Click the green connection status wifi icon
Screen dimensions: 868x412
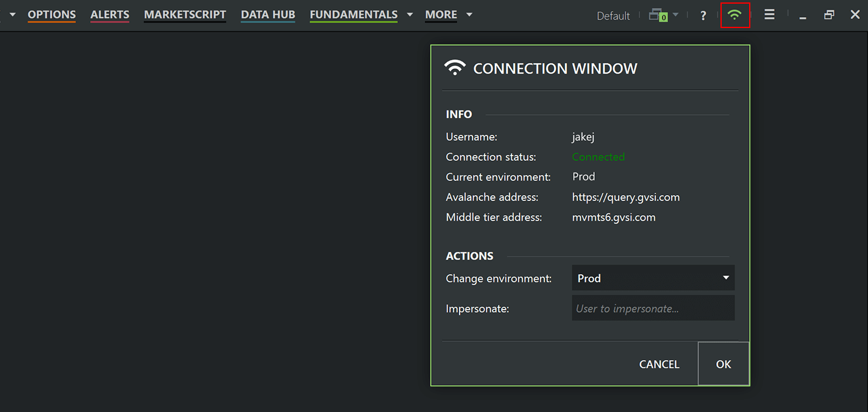click(735, 15)
